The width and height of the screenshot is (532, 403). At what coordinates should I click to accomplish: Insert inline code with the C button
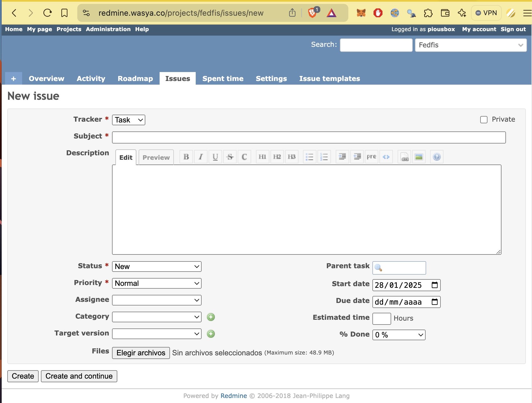pos(244,157)
